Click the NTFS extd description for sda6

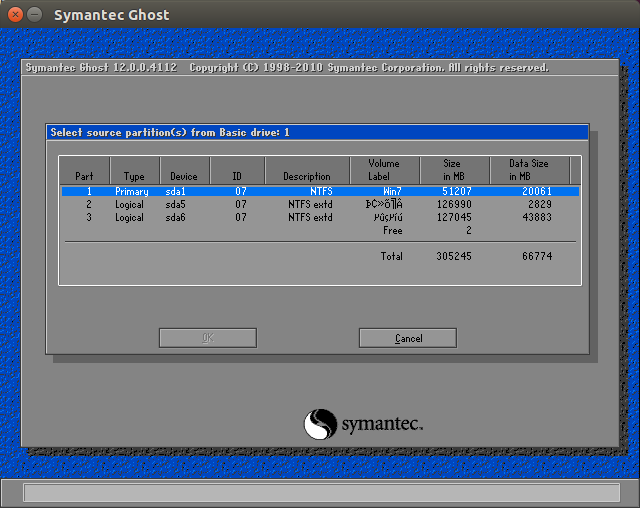[x=310, y=217]
